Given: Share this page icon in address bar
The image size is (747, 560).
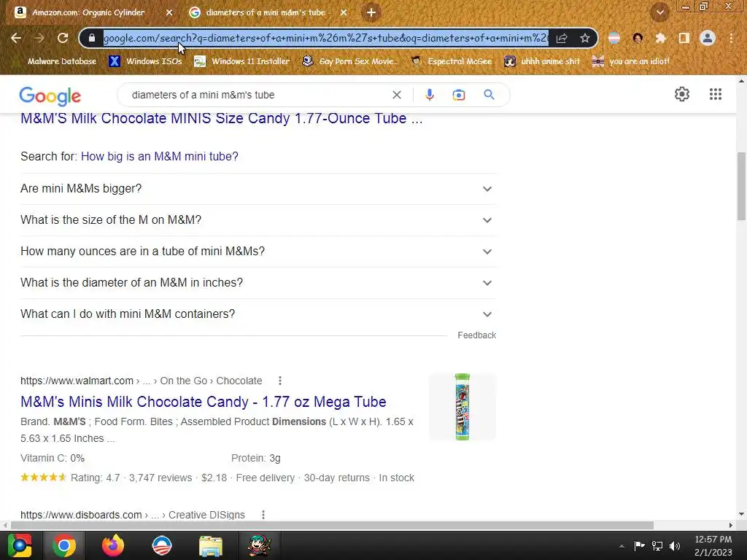Looking at the screenshot, I should tap(562, 38).
